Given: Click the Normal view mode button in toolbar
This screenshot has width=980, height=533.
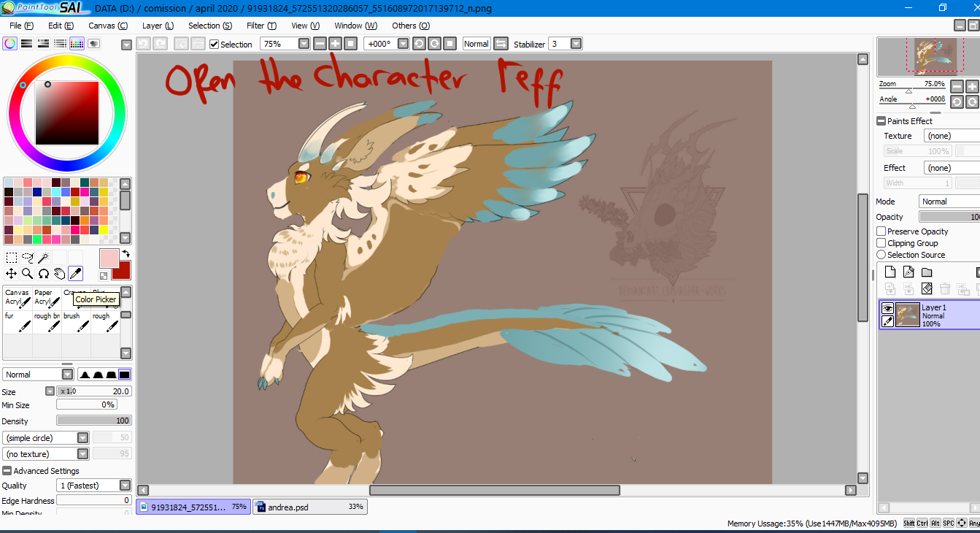Looking at the screenshot, I should coord(476,44).
